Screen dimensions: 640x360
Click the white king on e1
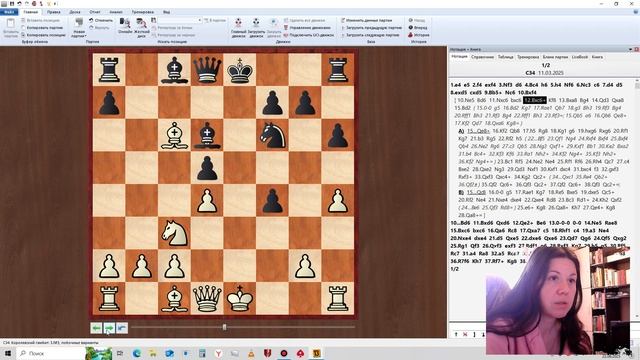(240, 299)
